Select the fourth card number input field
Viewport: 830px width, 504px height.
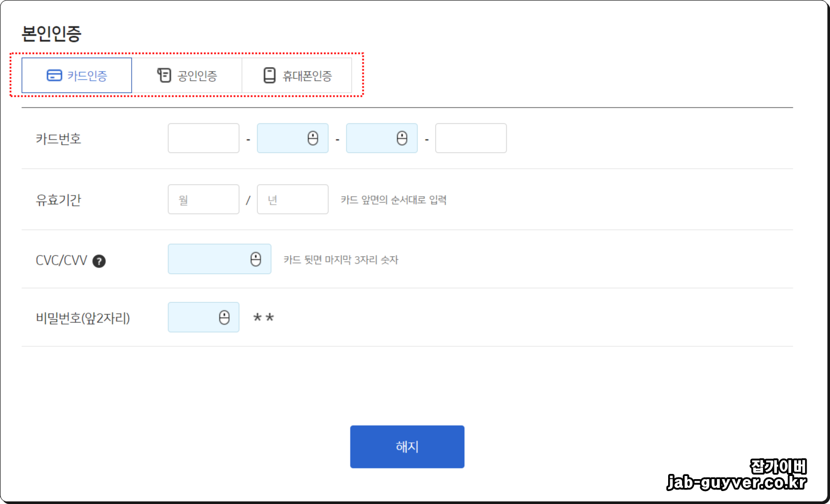click(471, 138)
